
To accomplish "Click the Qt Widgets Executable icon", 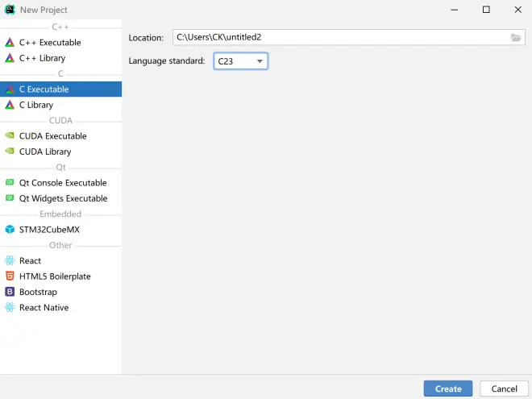I will point(10,197).
